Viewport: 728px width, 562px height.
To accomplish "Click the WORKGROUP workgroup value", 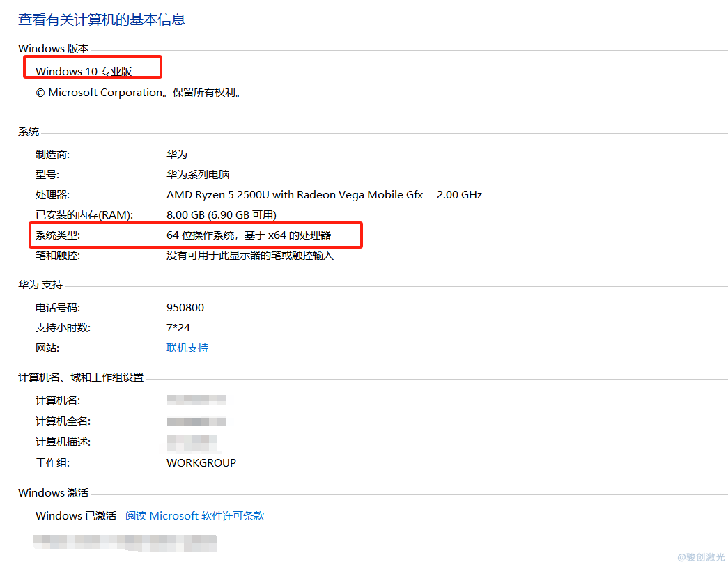I will click(201, 462).
